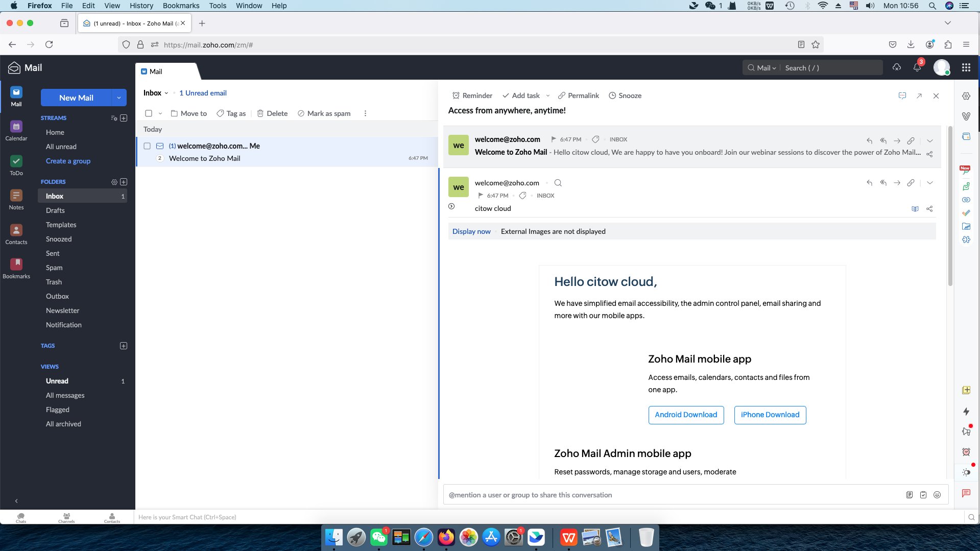The width and height of the screenshot is (980, 551).
Task: Open Contacts from the left sidebar
Action: tap(16, 234)
